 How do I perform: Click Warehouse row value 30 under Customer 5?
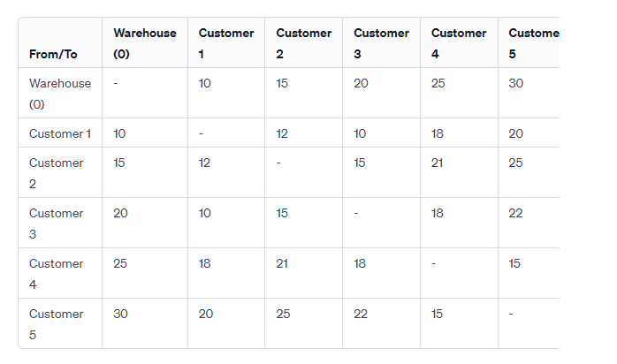tap(516, 83)
